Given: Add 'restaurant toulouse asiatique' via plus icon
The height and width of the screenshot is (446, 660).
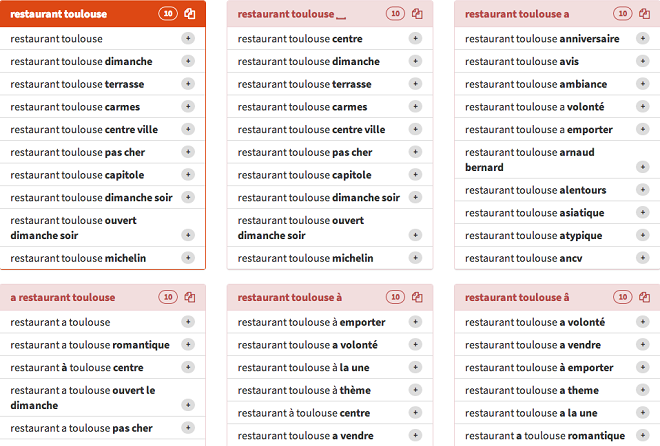Looking at the screenshot, I should click(643, 212).
